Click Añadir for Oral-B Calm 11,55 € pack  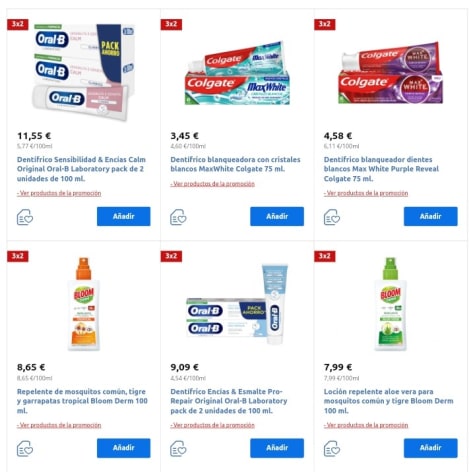tap(124, 216)
